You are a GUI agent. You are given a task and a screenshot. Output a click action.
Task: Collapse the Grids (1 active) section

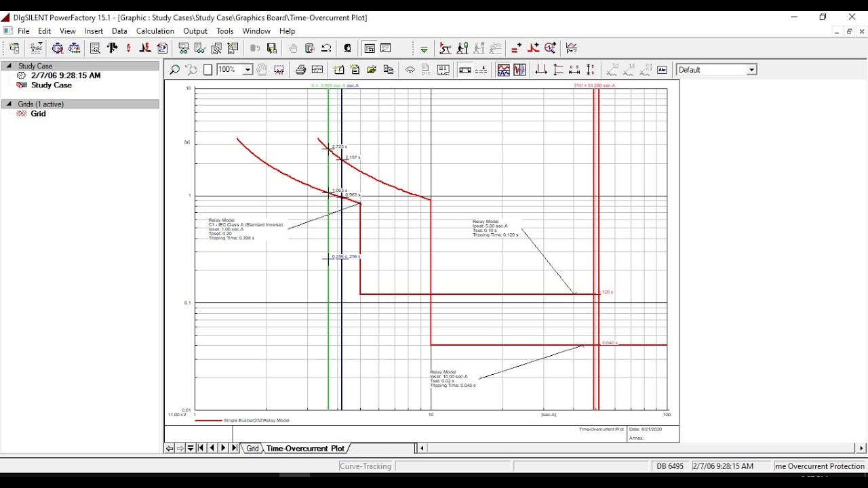pos(9,104)
